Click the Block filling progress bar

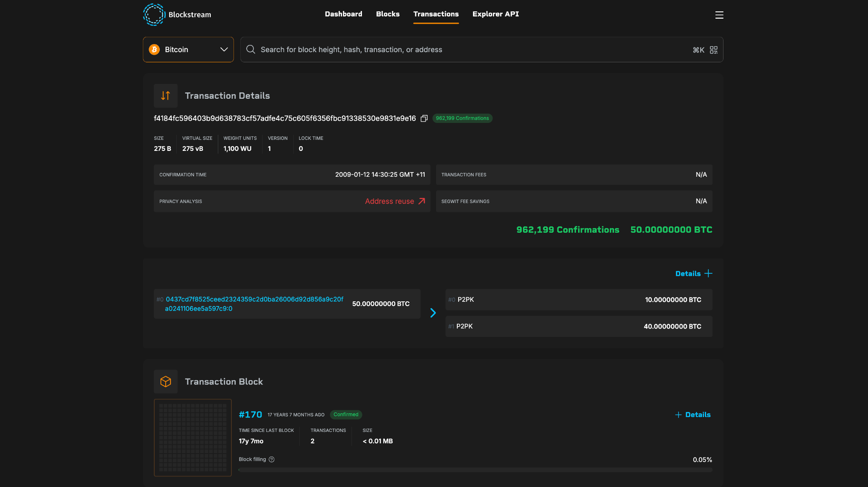coord(475,470)
